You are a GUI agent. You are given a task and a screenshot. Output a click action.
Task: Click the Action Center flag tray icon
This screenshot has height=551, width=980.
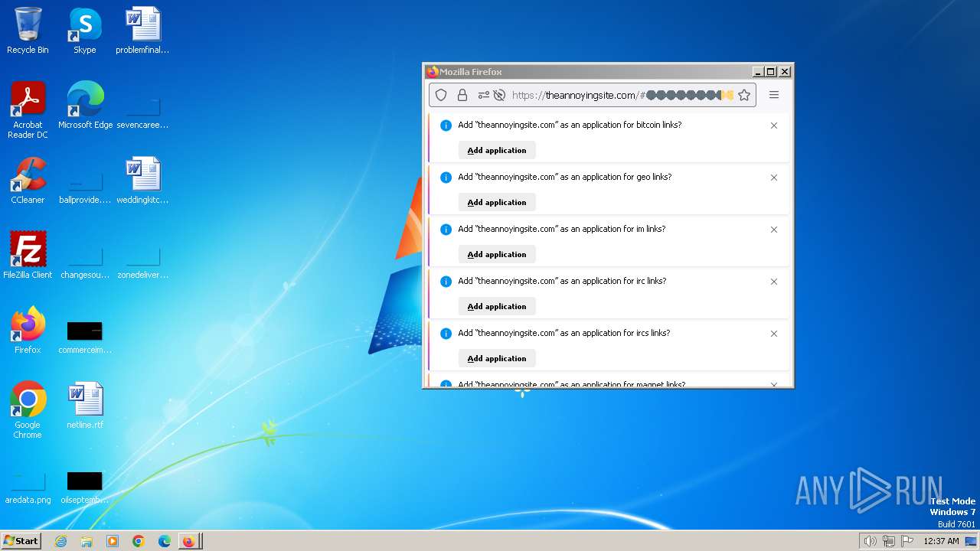(907, 541)
